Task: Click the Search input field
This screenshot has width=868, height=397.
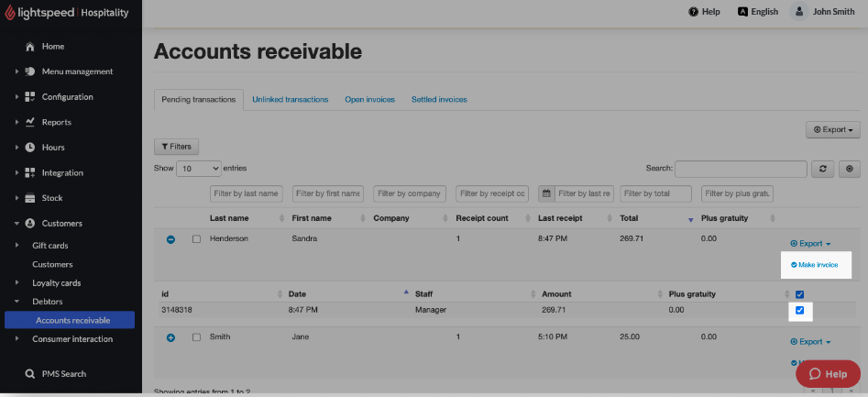Action: point(741,169)
